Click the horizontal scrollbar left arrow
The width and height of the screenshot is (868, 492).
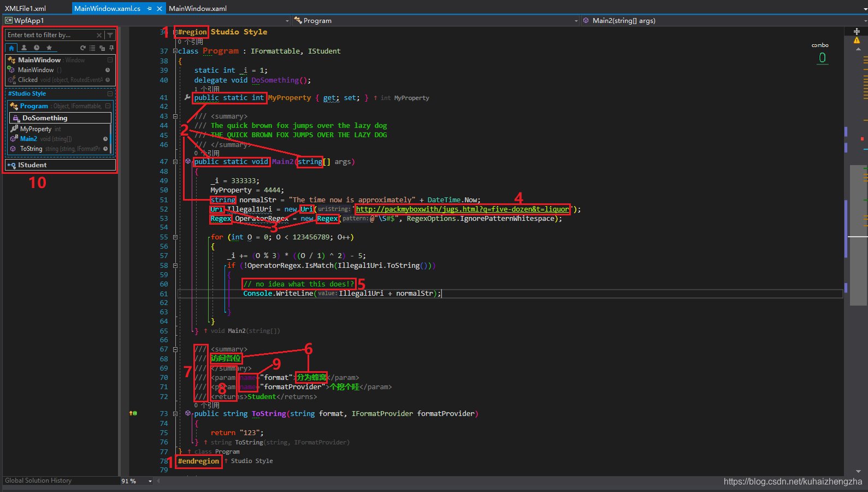[x=158, y=481]
